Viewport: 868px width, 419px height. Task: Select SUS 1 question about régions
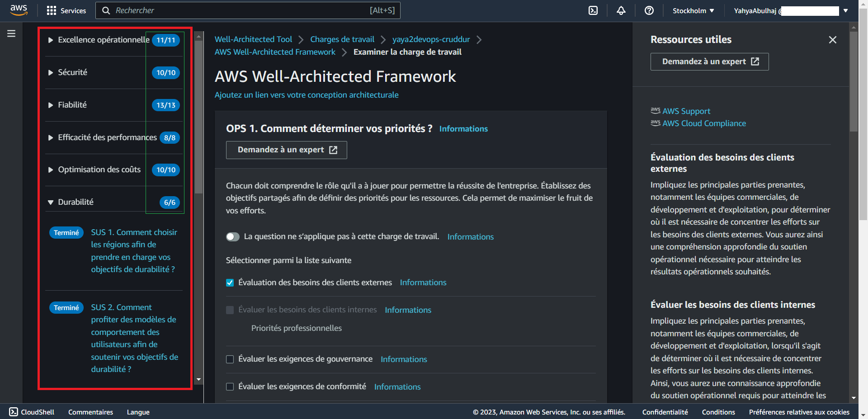(x=134, y=251)
